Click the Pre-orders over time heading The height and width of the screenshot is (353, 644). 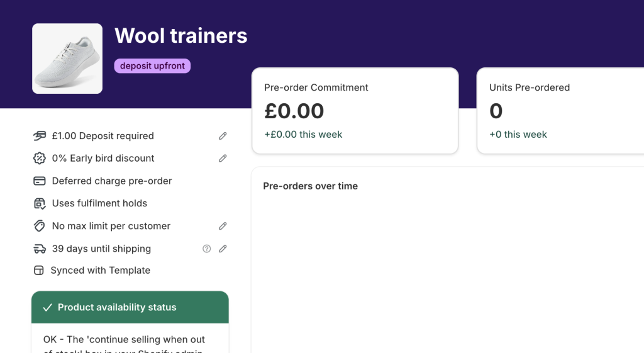click(x=311, y=186)
